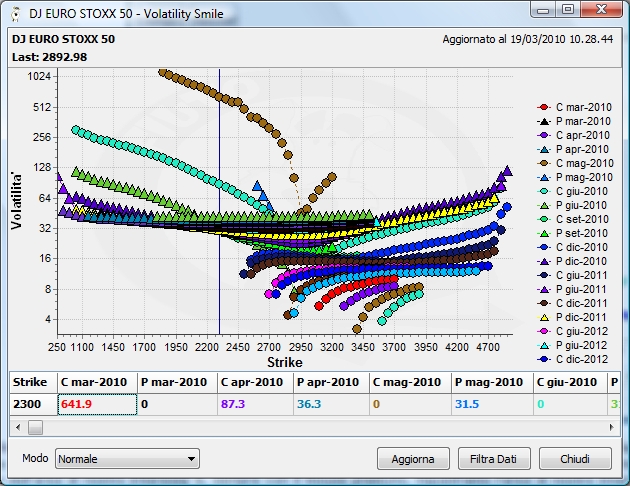The width and height of the screenshot is (630, 486).
Task: Click the P mar-2010 legend marker
Action: (x=544, y=121)
